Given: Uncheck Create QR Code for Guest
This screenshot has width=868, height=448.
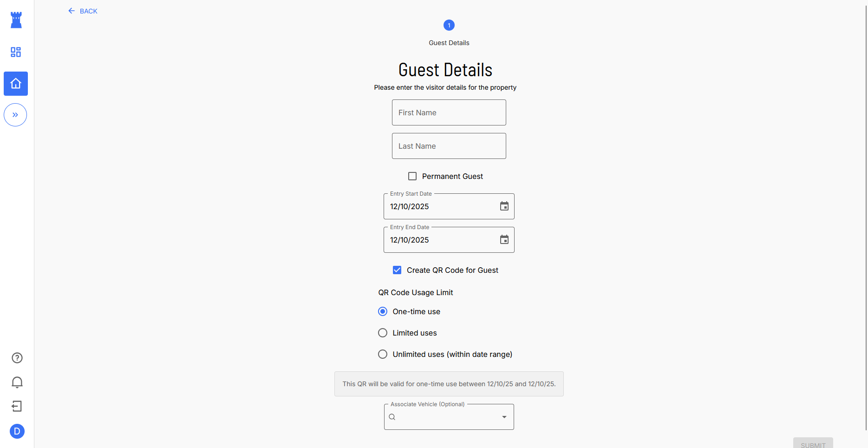Looking at the screenshot, I should click(397, 270).
